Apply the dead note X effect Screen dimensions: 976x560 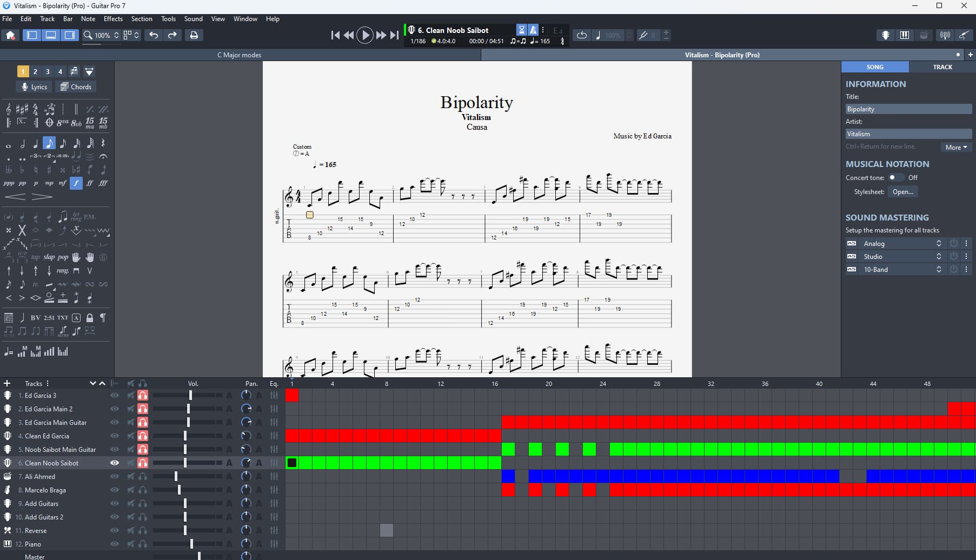click(22, 230)
